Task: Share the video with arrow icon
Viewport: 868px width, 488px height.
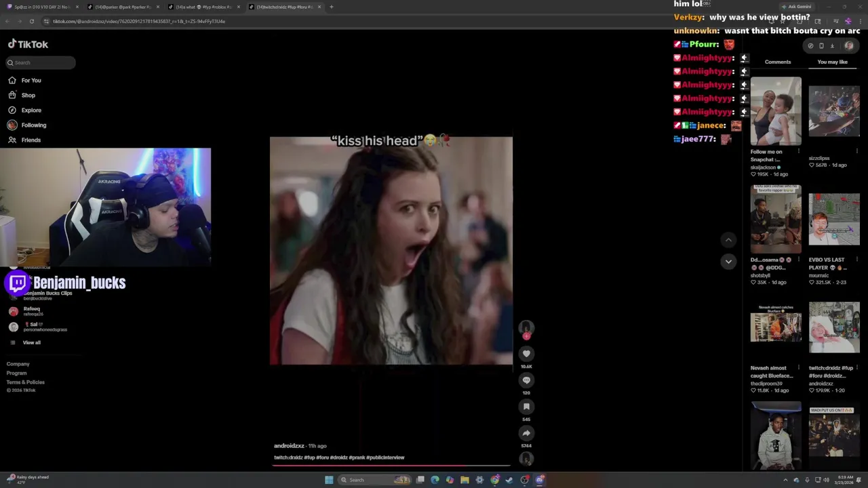Action: 526,432
